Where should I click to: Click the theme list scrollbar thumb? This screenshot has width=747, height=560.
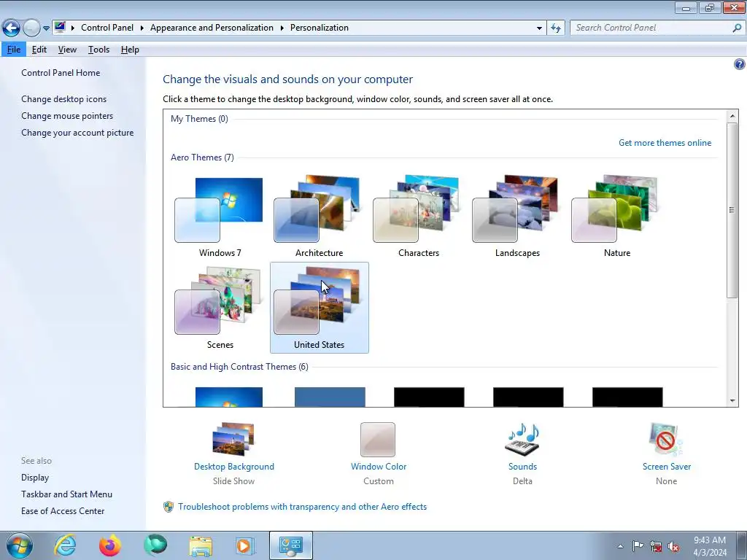pyautogui.click(x=732, y=210)
